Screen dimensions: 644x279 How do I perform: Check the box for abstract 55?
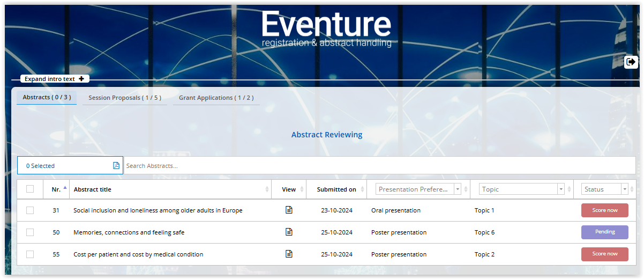click(30, 254)
